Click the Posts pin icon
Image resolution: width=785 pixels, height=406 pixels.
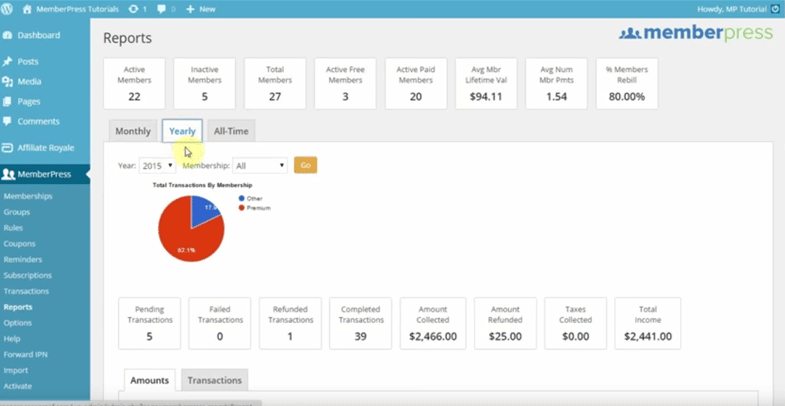coord(7,62)
